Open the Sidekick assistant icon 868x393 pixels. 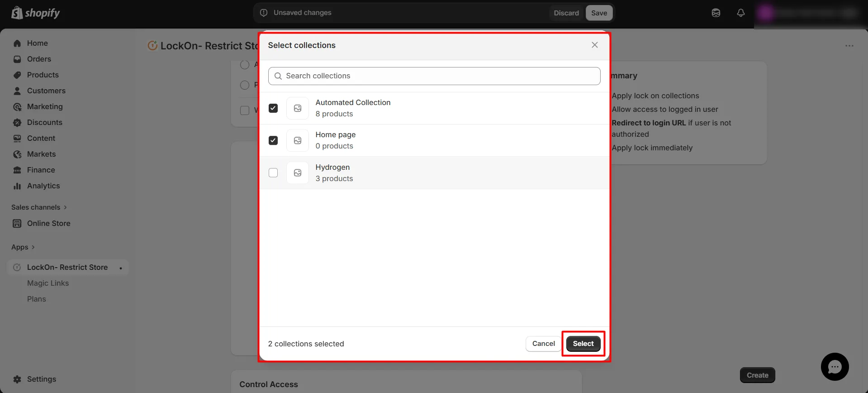(x=716, y=13)
